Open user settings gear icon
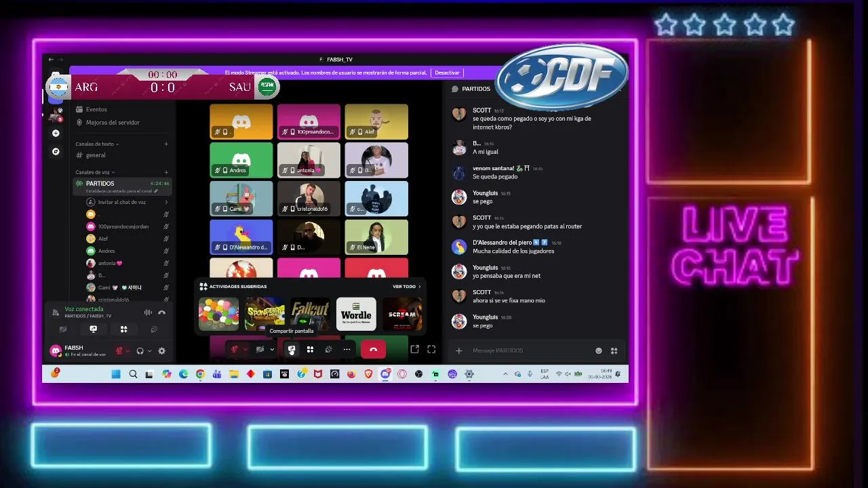 [x=161, y=351]
